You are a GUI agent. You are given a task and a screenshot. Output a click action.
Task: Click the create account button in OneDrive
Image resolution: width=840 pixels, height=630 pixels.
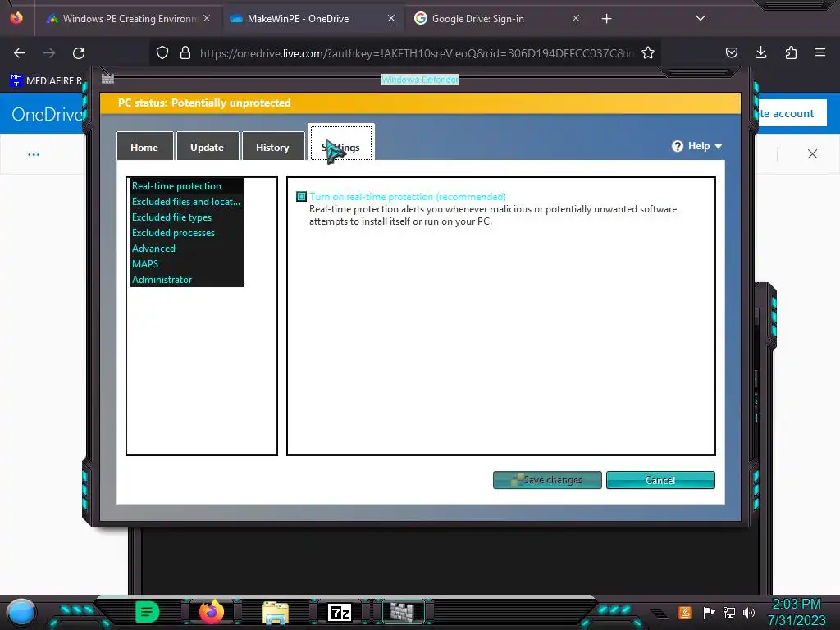pyautogui.click(x=791, y=113)
